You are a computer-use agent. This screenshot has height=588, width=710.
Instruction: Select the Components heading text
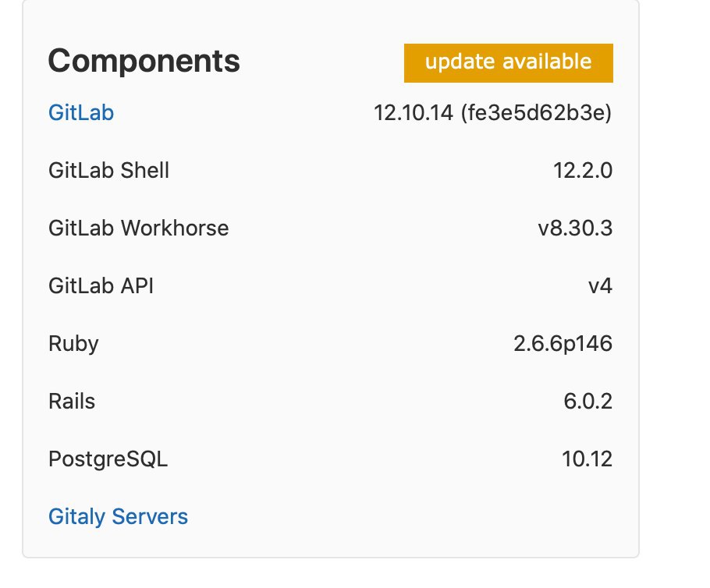[x=144, y=61]
